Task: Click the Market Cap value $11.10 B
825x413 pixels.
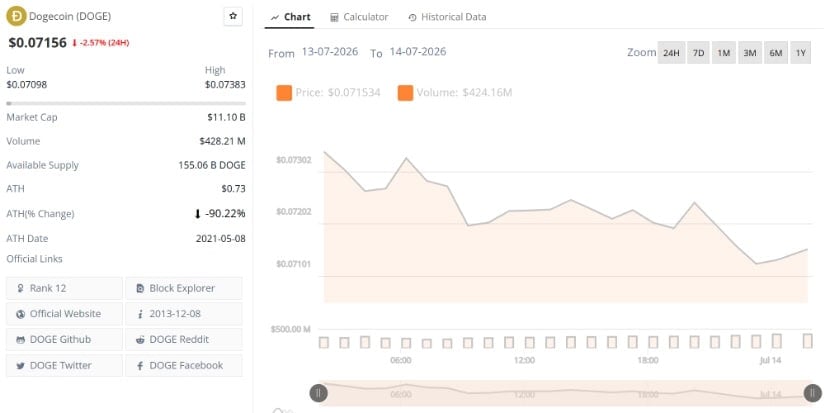Action: [x=226, y=117]
